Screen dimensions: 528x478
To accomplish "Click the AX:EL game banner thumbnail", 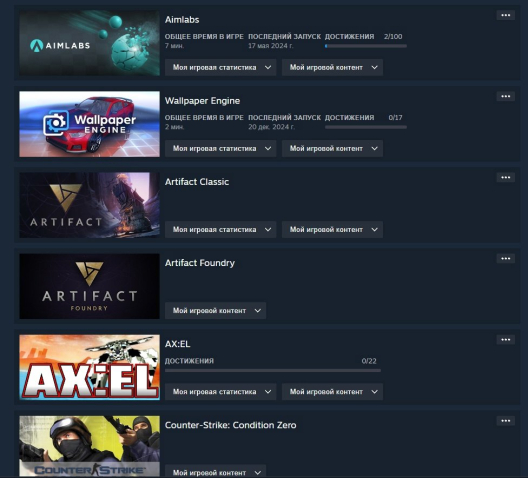I will (90, 367).
